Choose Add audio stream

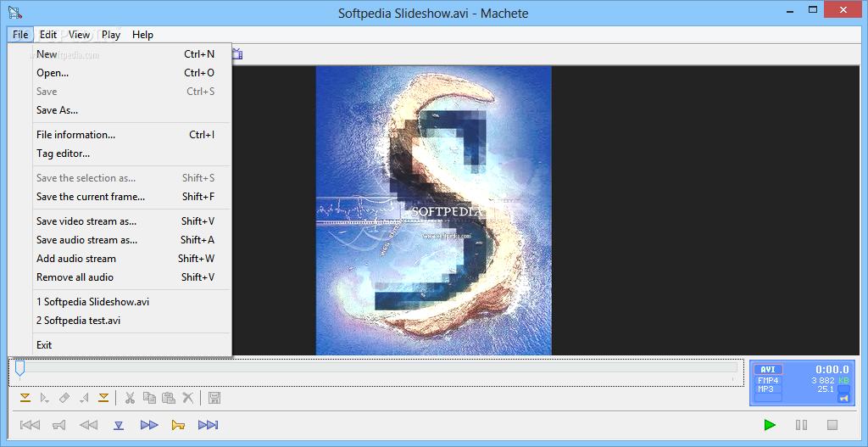(131, 259)
